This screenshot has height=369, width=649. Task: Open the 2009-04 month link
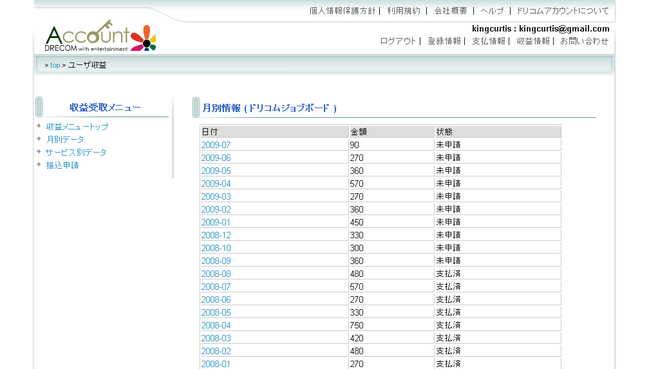[216, 184]
